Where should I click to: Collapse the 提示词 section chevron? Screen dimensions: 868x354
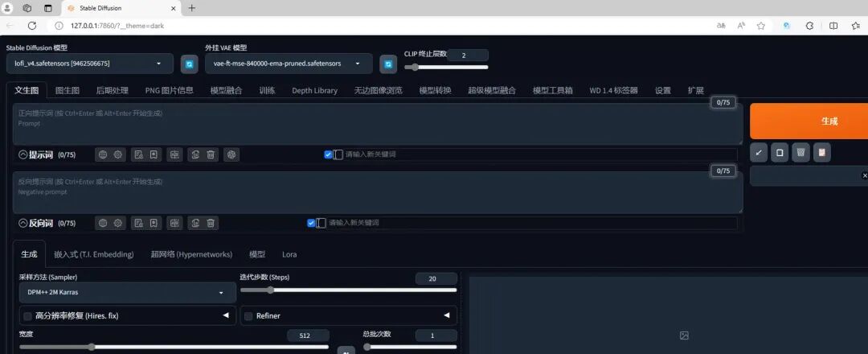click(23, 154)
